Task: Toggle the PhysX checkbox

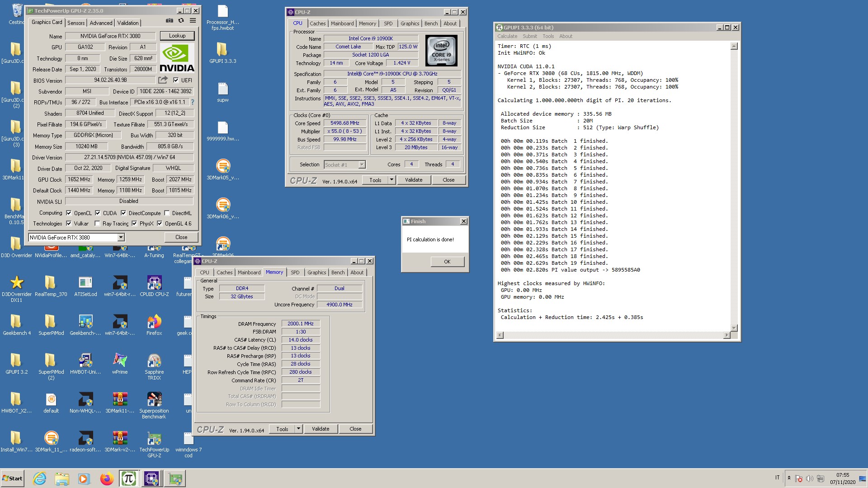Action: pos(134,223)
